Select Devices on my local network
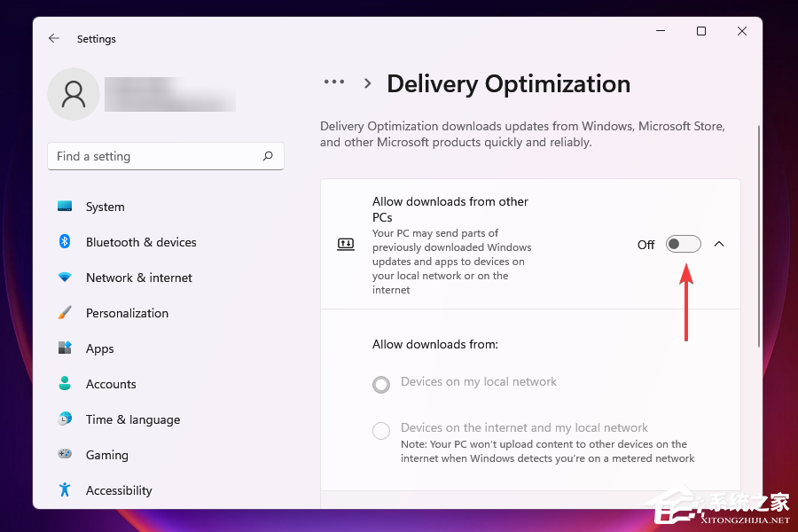Viewport: 798px width, 532px height. click(381, 385)
